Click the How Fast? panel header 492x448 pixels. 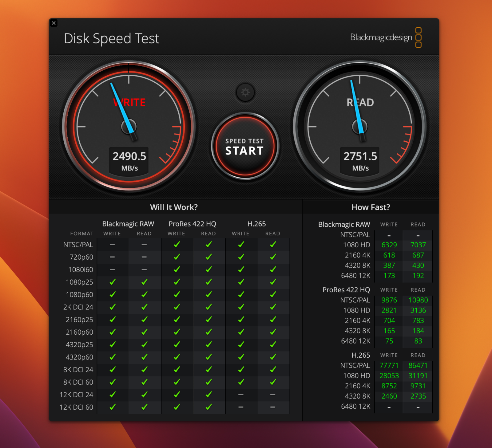(371, 207)
